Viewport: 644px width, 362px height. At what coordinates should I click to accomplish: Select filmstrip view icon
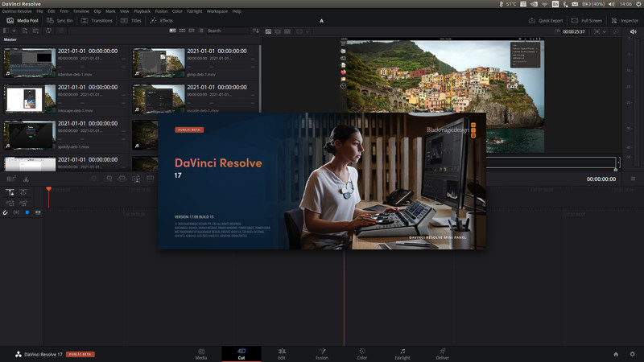pyautogui.click(x=192, y=31)
